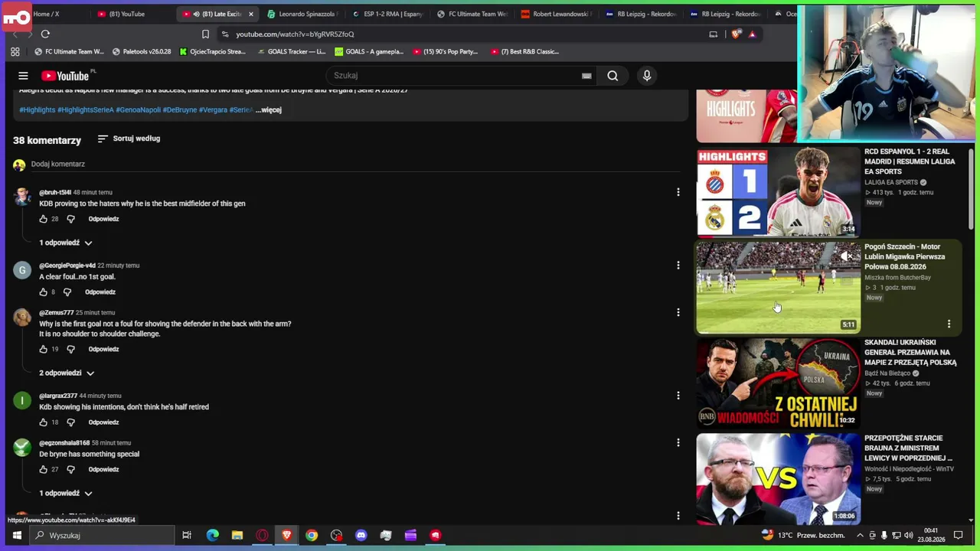Viewport: 980px width, 551px height.
Task: Reply to the @GeorgiePorgie-v4d comment
Action: pyautogui.click(x=100, y=292)
